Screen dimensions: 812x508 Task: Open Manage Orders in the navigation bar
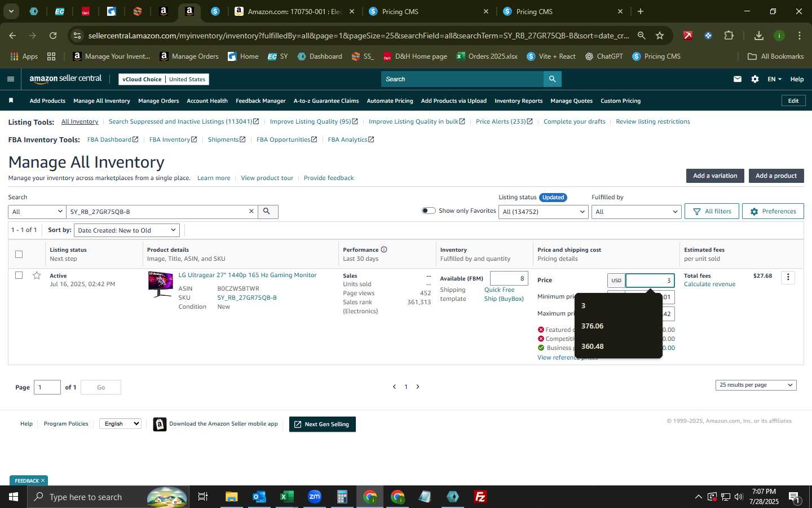(x=158, y=101)
